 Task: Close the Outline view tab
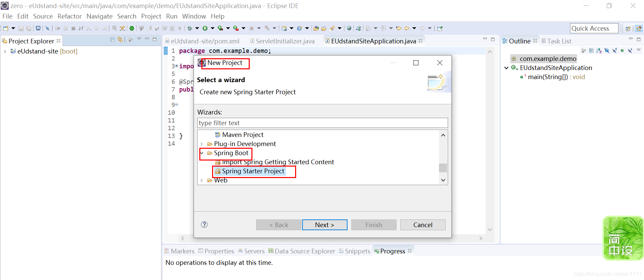[535, 41]
